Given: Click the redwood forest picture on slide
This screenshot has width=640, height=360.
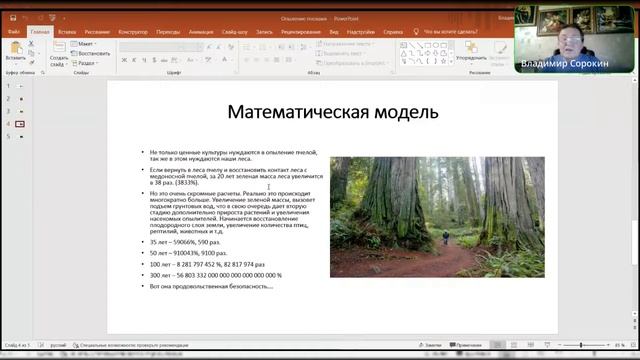Looking at the screenshot, I should pyautogui.click(x=437, y=217).
